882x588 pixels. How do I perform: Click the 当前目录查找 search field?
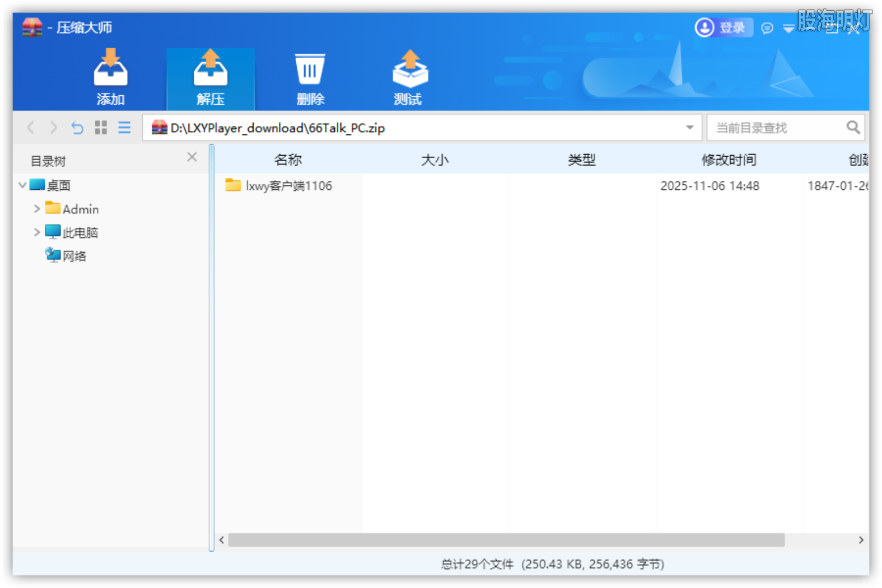[776, 128]
